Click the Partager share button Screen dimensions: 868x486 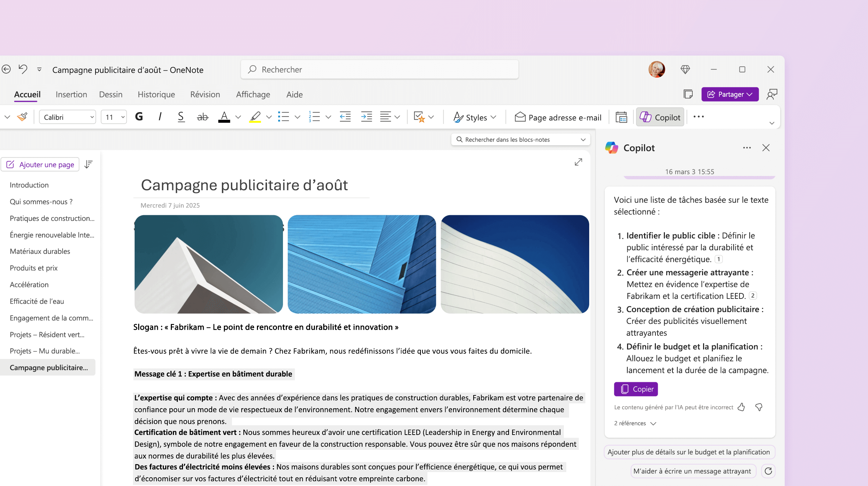730,94
